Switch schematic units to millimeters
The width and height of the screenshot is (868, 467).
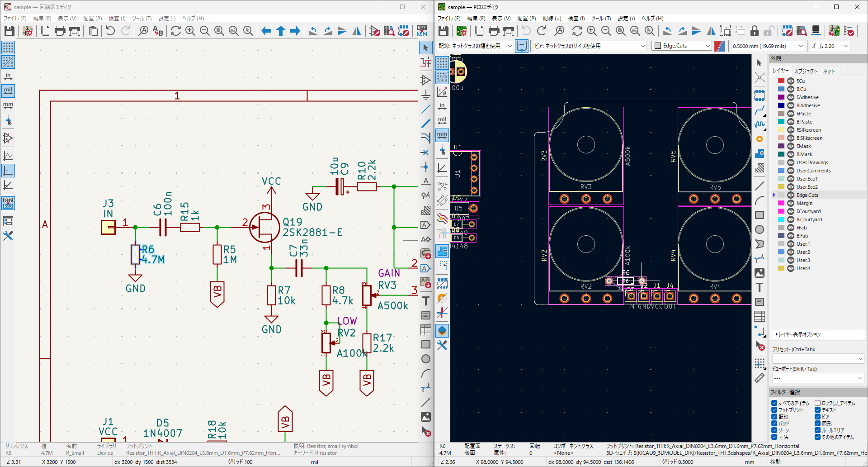tap(8, 105)
